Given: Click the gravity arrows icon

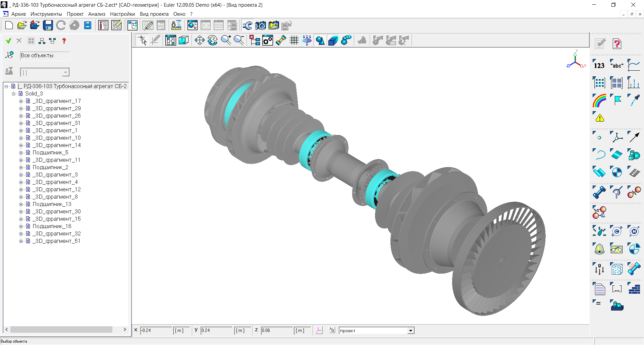Looking at the screenshot, I should pyautogui.click(x=599, y=269).
